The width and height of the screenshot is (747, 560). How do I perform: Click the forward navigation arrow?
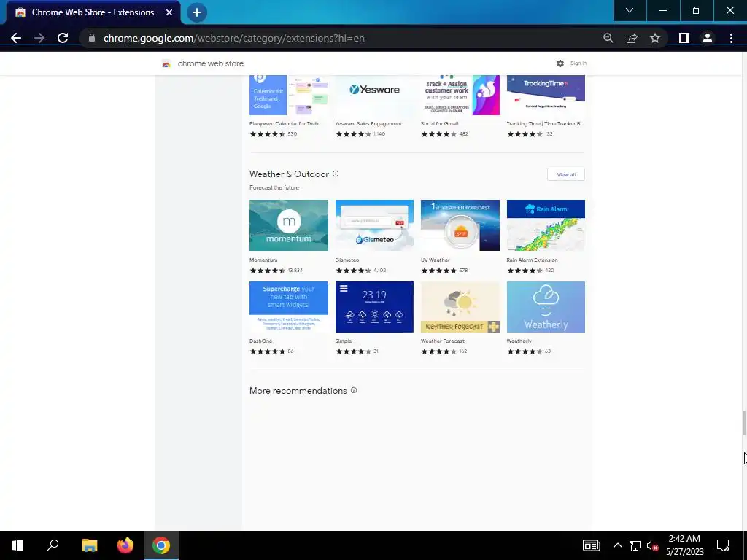point(39,38)
